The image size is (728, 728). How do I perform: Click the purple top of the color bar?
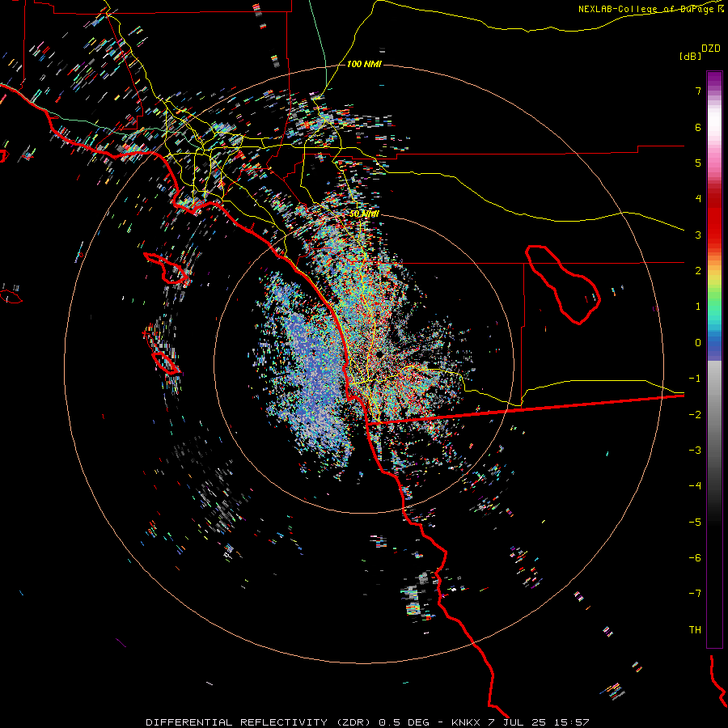click(714, 79)
